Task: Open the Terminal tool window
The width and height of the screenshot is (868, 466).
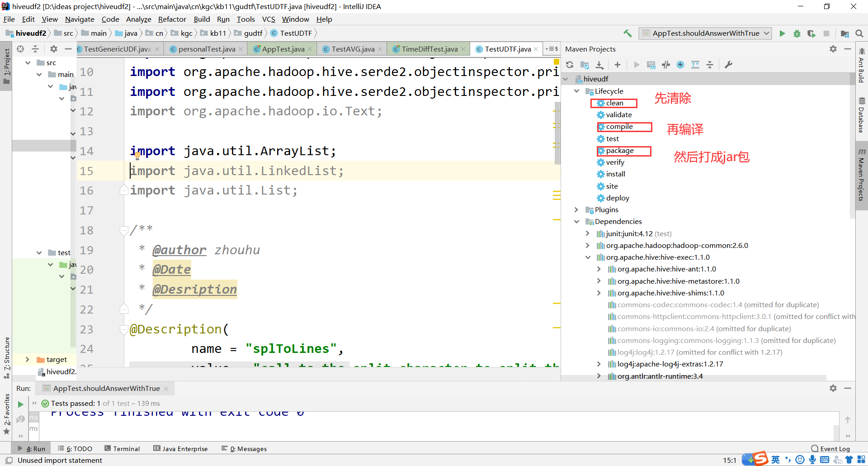Action: [122, 448]
